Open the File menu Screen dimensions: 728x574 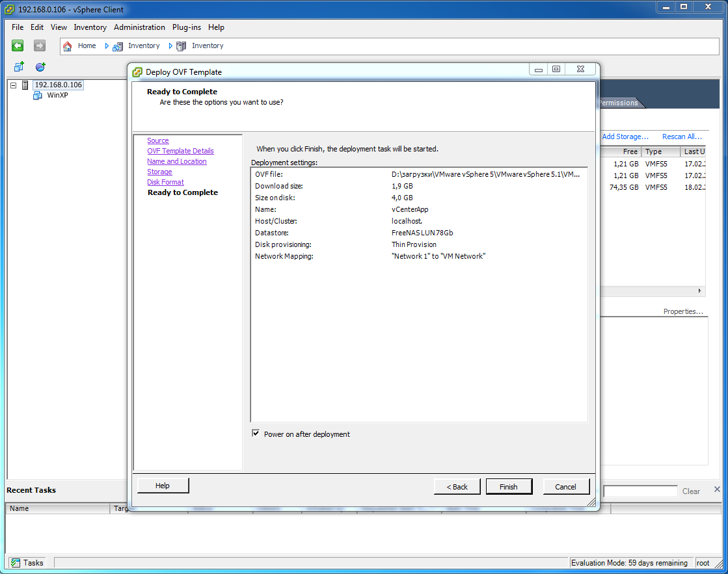pyautogui.click(x=18, y=27)
